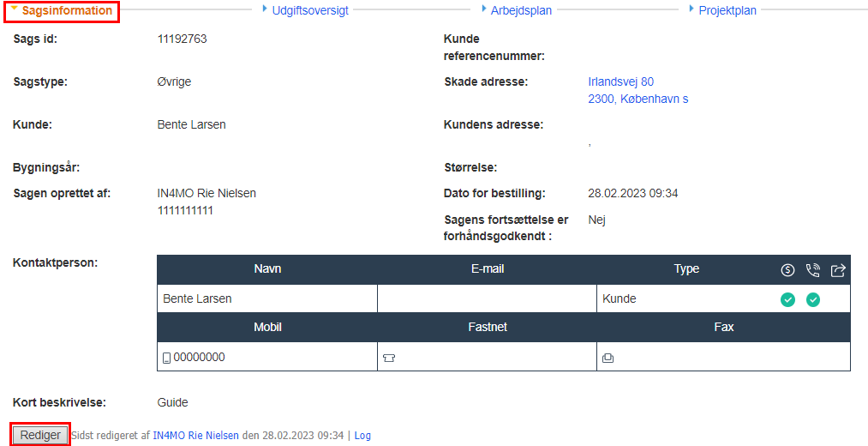Toggle second green checkmark in Kunde row
The height and width of the screenshot is (446, 868).
(x=813, y=299)
